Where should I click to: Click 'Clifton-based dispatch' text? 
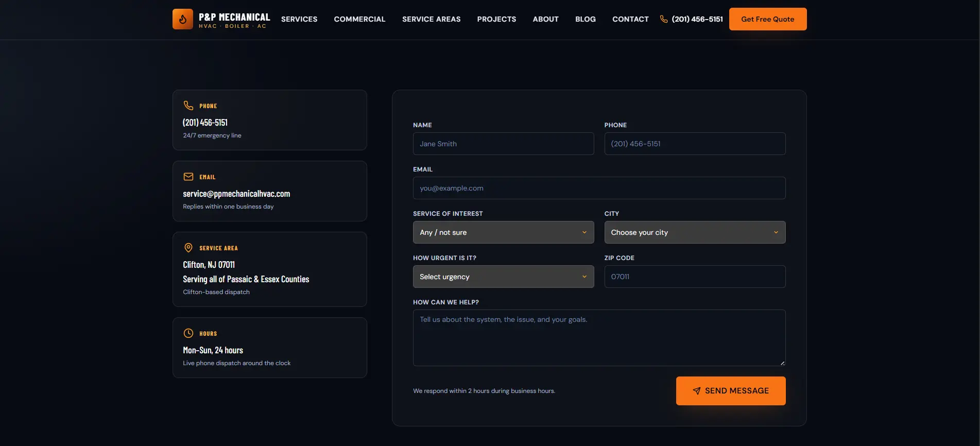click(216, 292)
